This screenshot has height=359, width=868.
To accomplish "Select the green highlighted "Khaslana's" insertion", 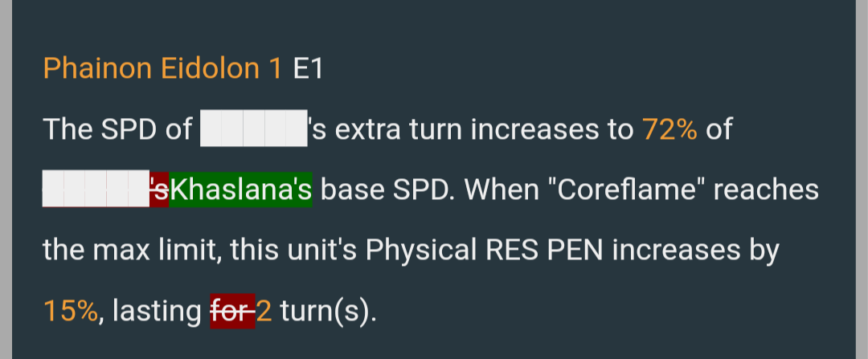I will coord(240,190).
